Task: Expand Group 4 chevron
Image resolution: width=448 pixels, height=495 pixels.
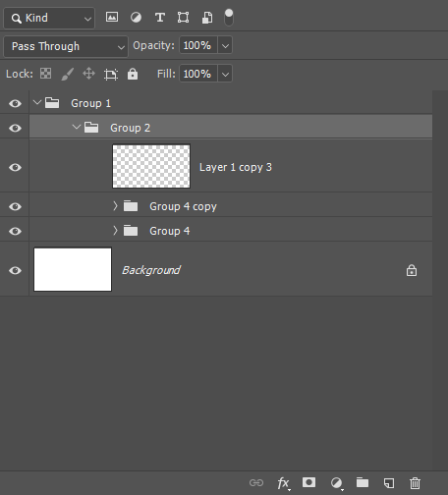Action: pyautogui.click(x=115, y=231)
